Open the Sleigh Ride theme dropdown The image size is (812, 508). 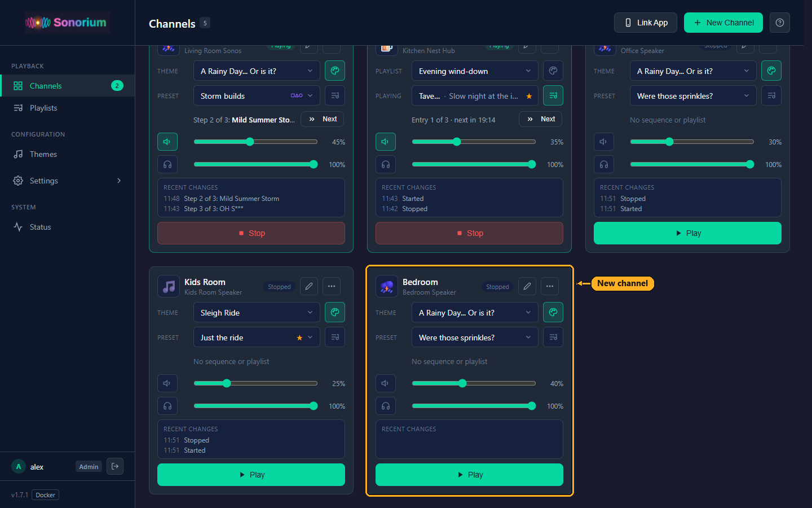click(x=257, y=312)
